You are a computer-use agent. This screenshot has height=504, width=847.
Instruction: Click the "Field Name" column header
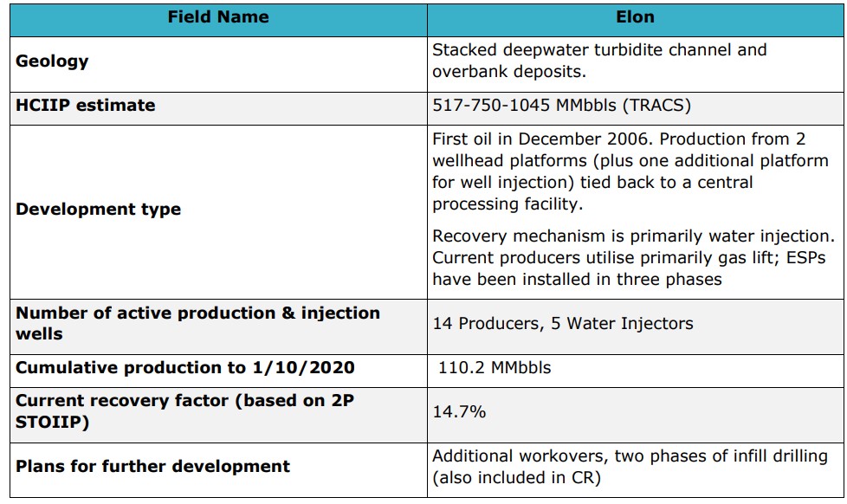(x=217, y=17)
